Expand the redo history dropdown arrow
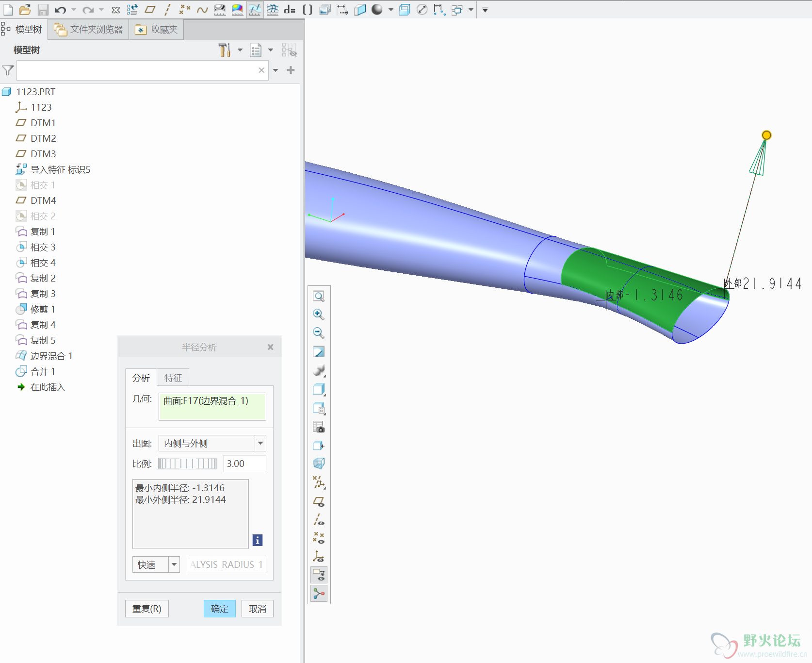The width and height of the screenshot is (812, 663). [x=101, y=10]
